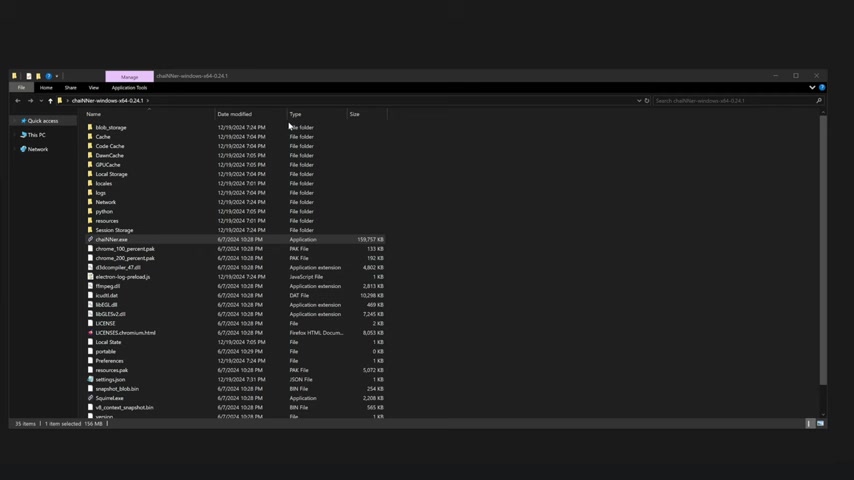Click the Squirrel.exe file icon

pyautogui.click(x=90, y=398)
